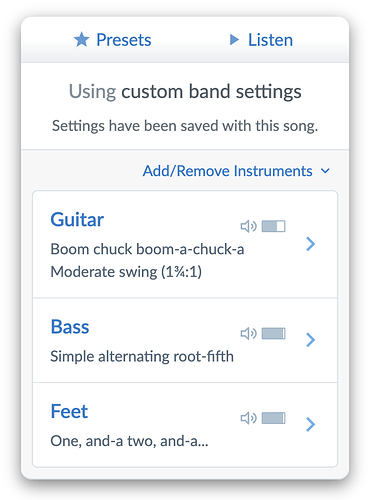Expand Guitar settings with its chevron arrow
The width and height of the screenshot is (368, 500).
pyautogui.click(x=310, y=244)
